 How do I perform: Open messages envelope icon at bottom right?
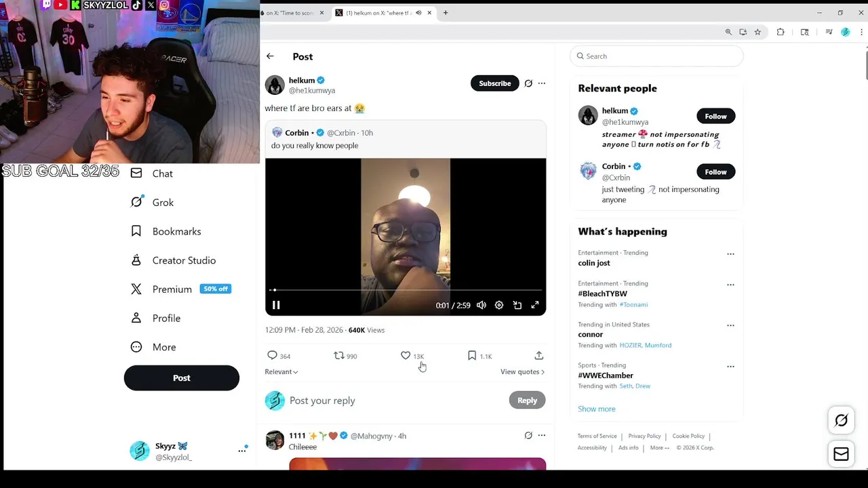click(x=841, y=454)
